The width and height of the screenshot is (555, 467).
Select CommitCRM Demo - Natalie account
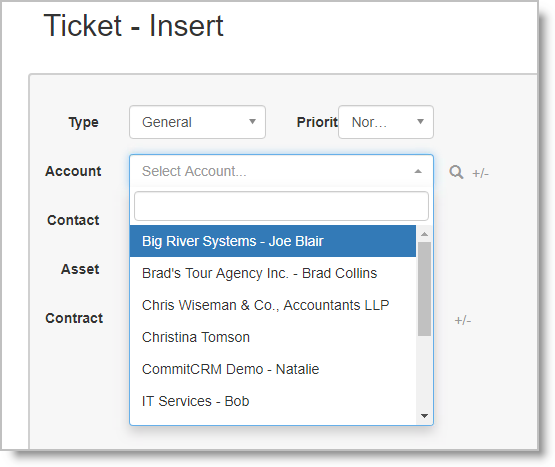click(273, 369)
